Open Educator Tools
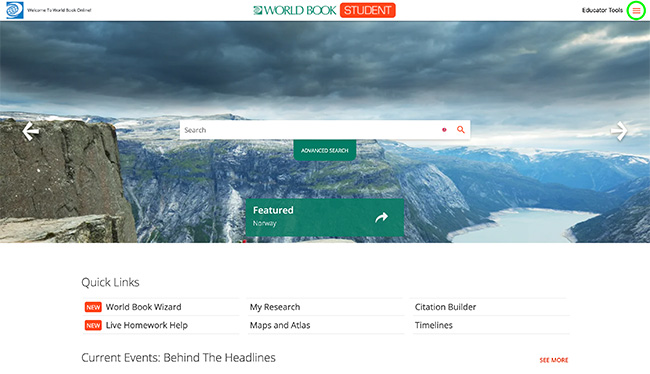 click(x=602, y=10)
